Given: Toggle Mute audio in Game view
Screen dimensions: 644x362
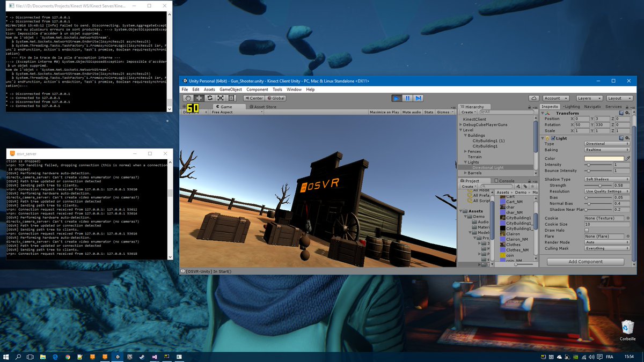Looking at the screenshot, I should pos(412,113).
